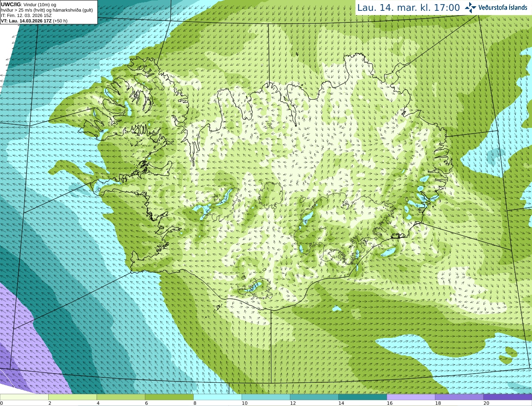
Task: Pick the light green 2–4 m/s swatch
Action: pyautogui.click(x=72, y=397)
